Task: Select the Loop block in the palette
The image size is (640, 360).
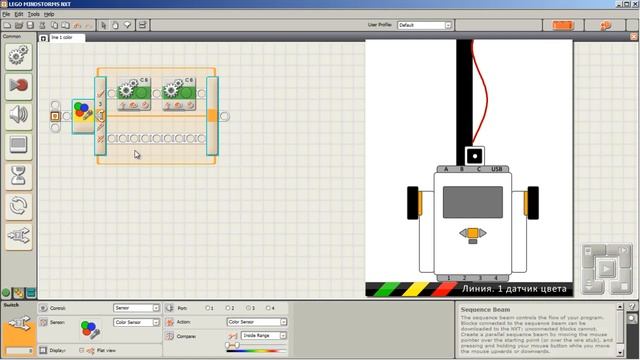Action: [18, 206]
